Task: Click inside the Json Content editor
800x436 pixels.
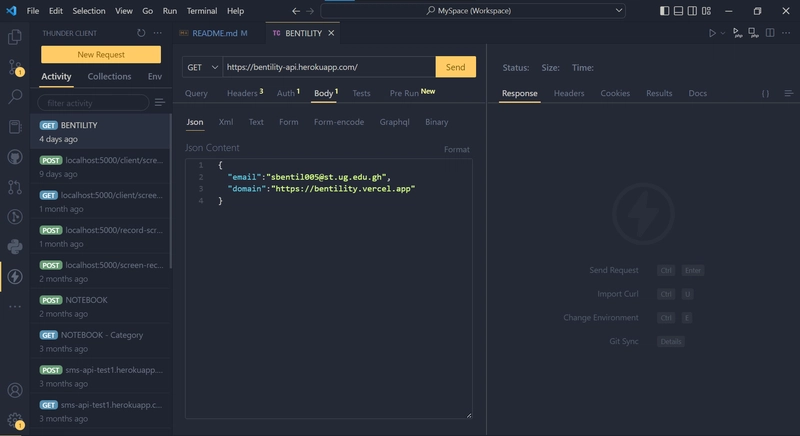Action: click(x=329, y=289)
